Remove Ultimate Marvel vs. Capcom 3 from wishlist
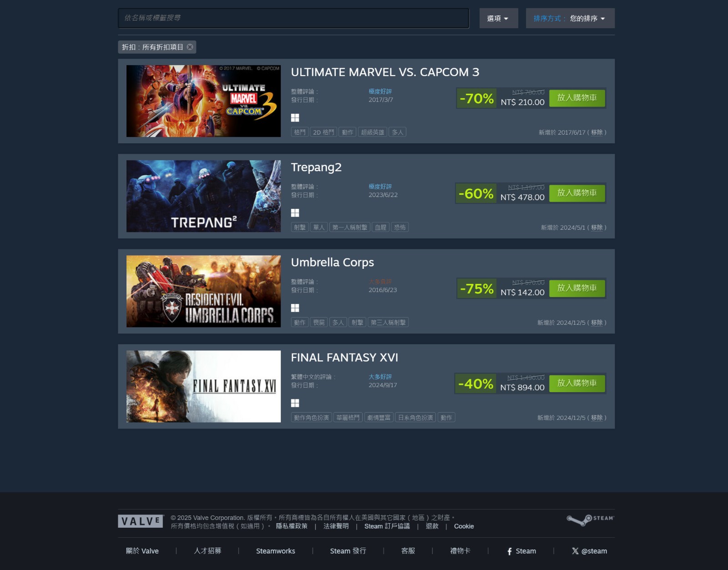This screenshot has height=570, width=728. (597, 132)
